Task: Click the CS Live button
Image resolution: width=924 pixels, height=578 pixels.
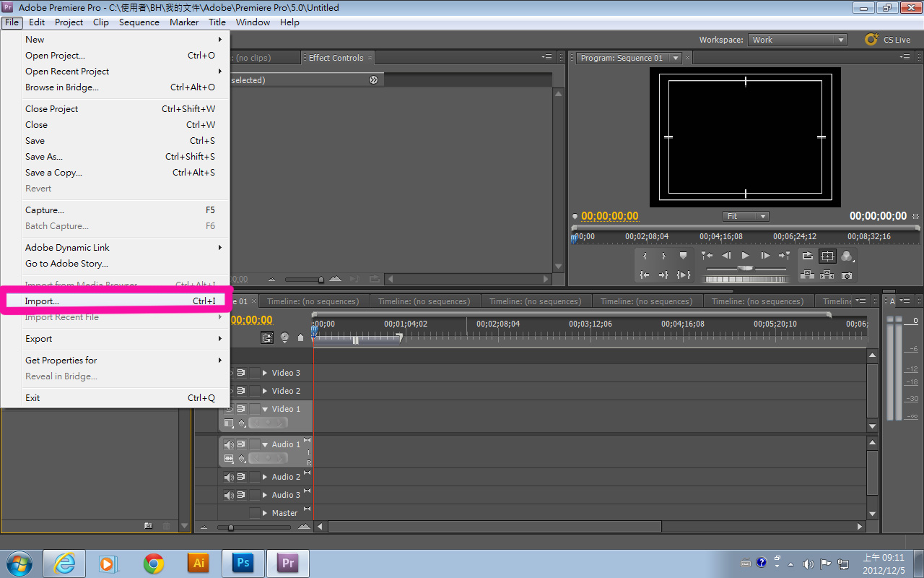Action: pyautogui.click(x=888, y=40)
